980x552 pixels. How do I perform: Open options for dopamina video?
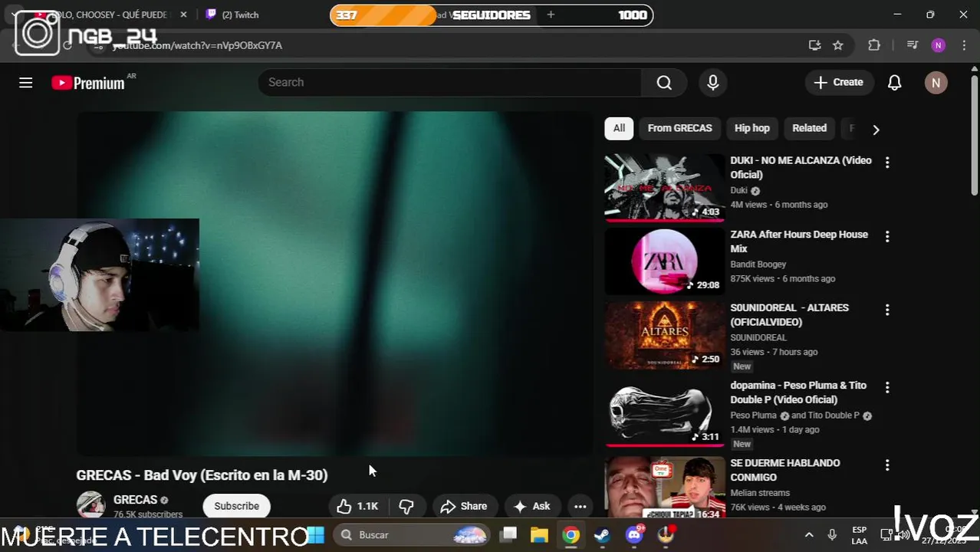point(887,388)
